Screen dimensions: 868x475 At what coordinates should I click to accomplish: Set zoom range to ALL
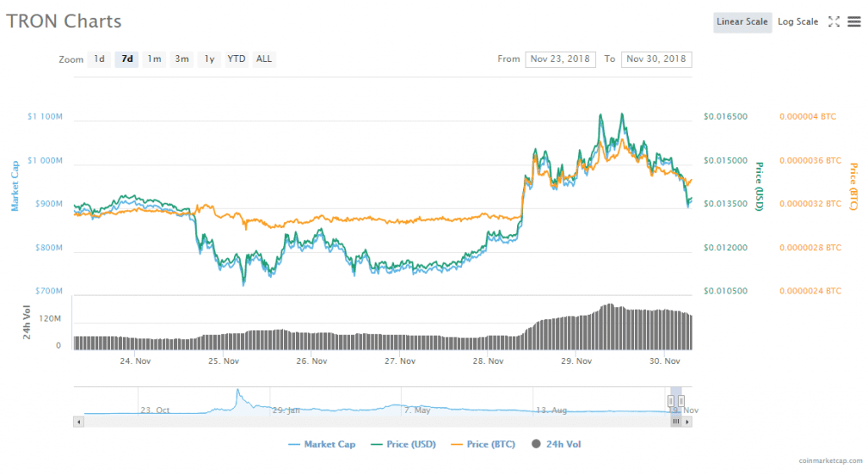pos(264,59)
